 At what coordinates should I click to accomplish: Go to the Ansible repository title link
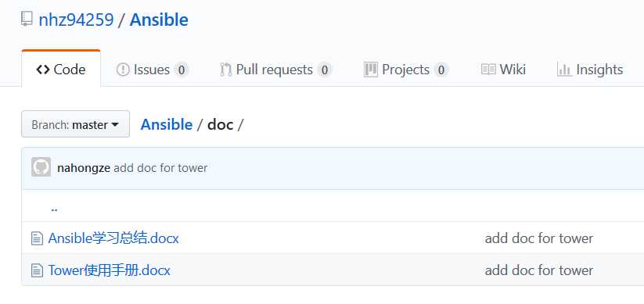(159, 20)
